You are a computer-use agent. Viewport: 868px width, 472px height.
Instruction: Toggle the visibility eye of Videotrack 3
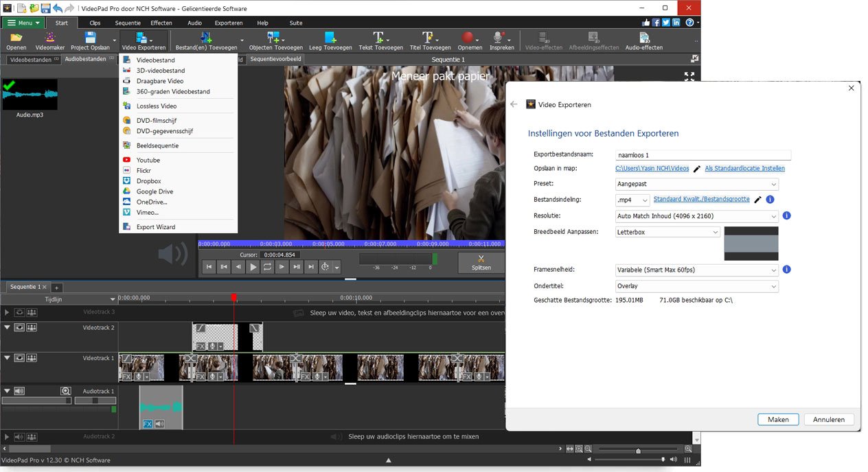pyautogui.click(x=19, y=311)
